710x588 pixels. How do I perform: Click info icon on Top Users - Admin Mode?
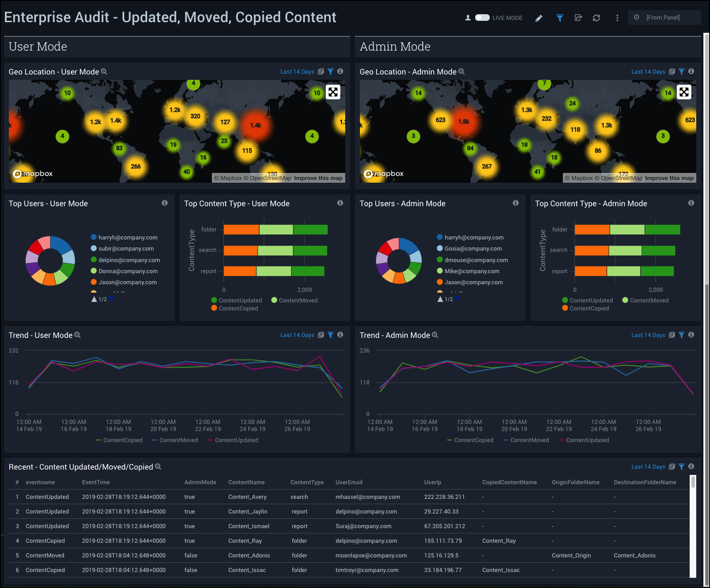(x=515, y=203)
